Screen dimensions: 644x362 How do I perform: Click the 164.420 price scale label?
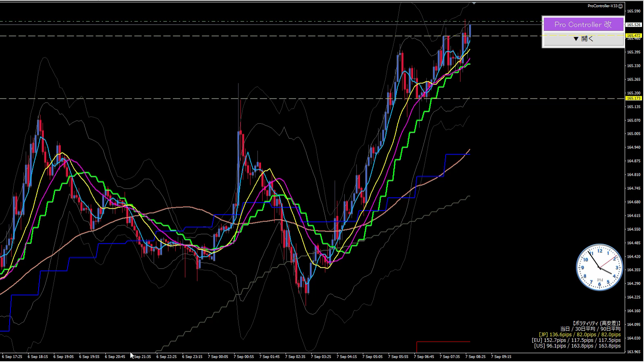(x=634, y=257)
